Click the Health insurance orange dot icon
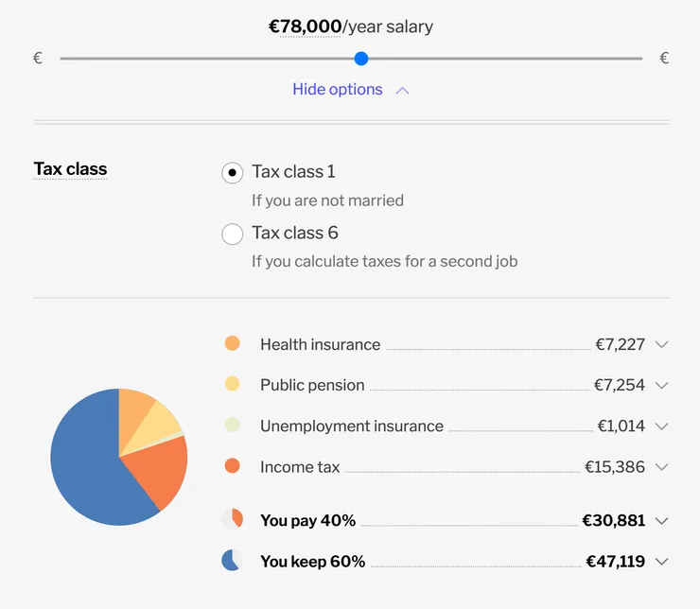The image size is (700, 609). click(233, 343)
